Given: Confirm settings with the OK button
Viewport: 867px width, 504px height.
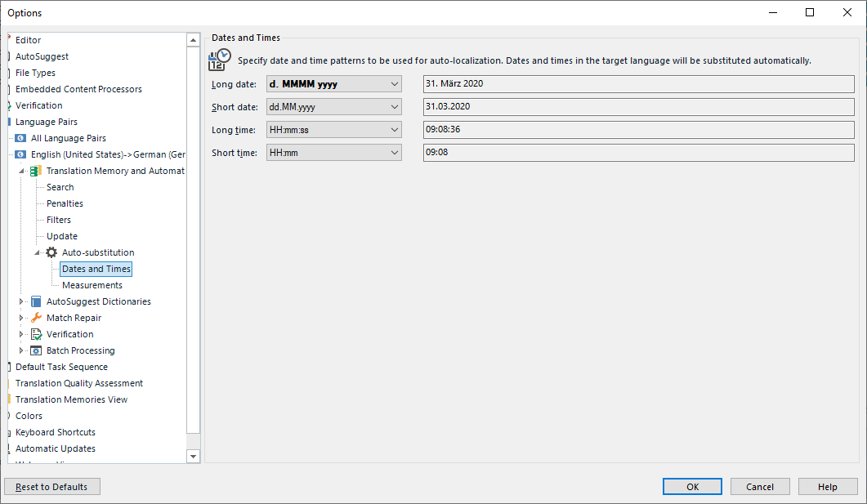Looking at the screenshot, I should 691,486.
